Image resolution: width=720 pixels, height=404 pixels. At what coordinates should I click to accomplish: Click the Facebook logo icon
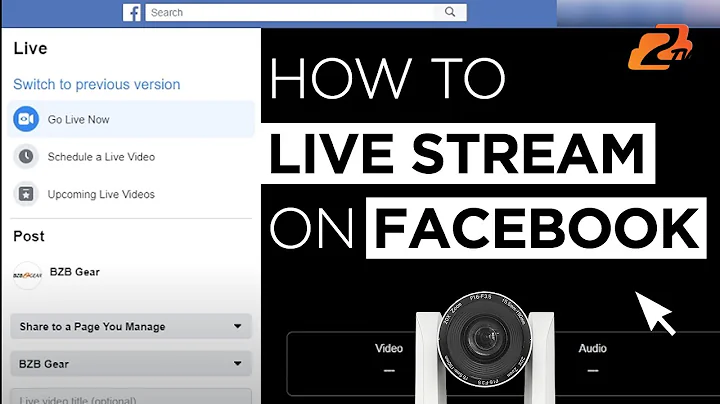[x=132, y=12]
